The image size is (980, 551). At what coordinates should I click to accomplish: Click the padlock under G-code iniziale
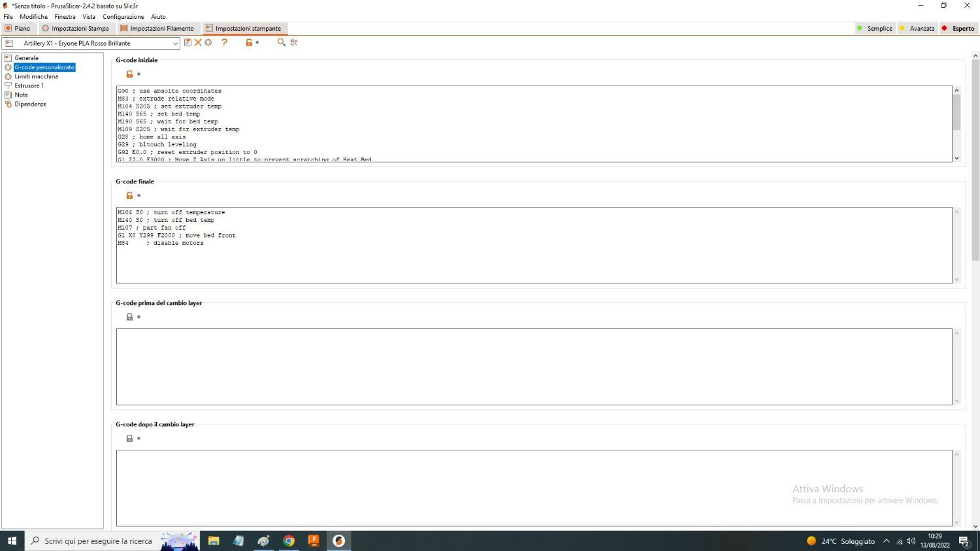[129, 74]
